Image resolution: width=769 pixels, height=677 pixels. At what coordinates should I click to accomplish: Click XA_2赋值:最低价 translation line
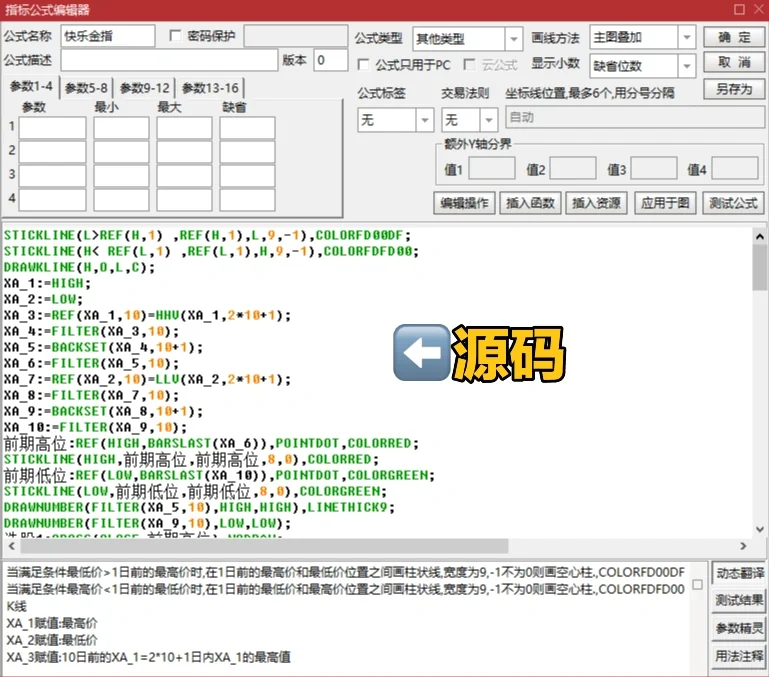click(x=52, y=640)
